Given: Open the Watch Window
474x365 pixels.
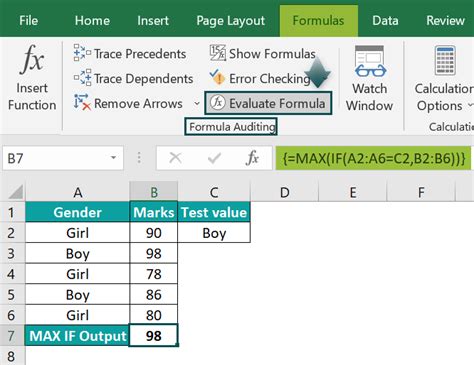Looking at the screenshot, I should (370, 79).
